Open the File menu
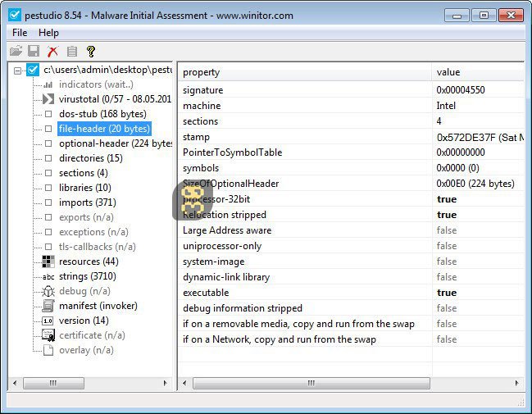 tap(20, 33)
